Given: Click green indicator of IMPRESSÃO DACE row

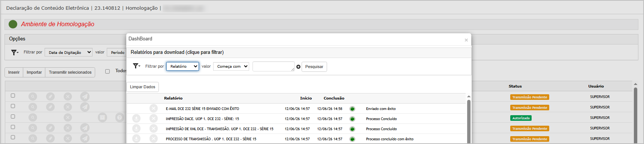Looking at the screenshot, I should [x=352, y=119].
